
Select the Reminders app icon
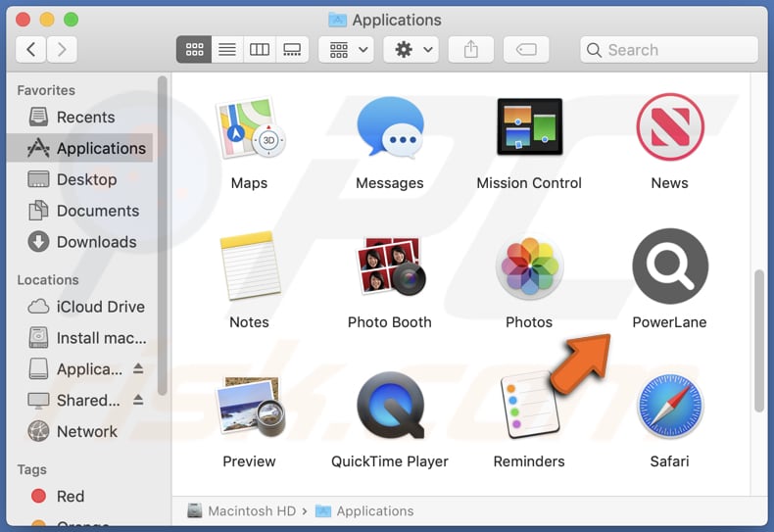click(x=529, y=406)
